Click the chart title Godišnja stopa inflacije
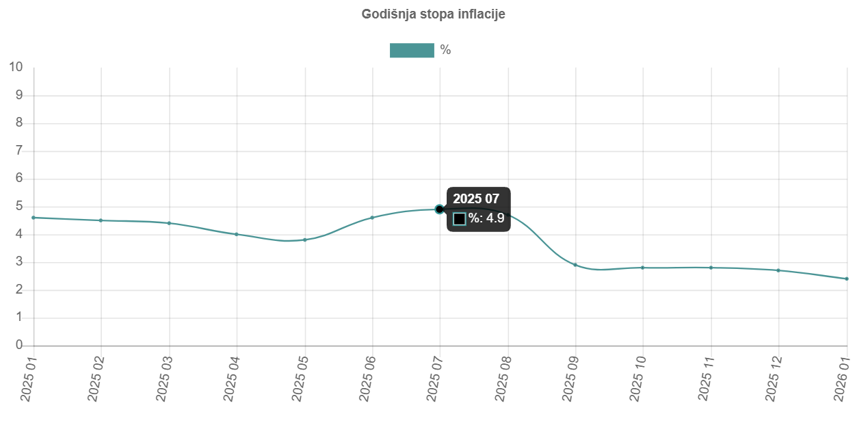This screenshot has width=868, height=425. tap(433, 14)
